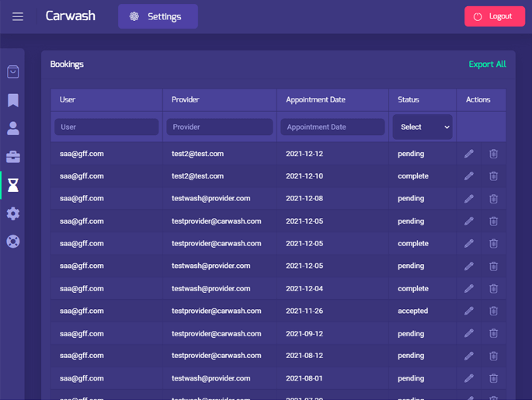Delete the 2021-12-10 booking
This screenshot has width=532, height=400.
tap(493, 176)
